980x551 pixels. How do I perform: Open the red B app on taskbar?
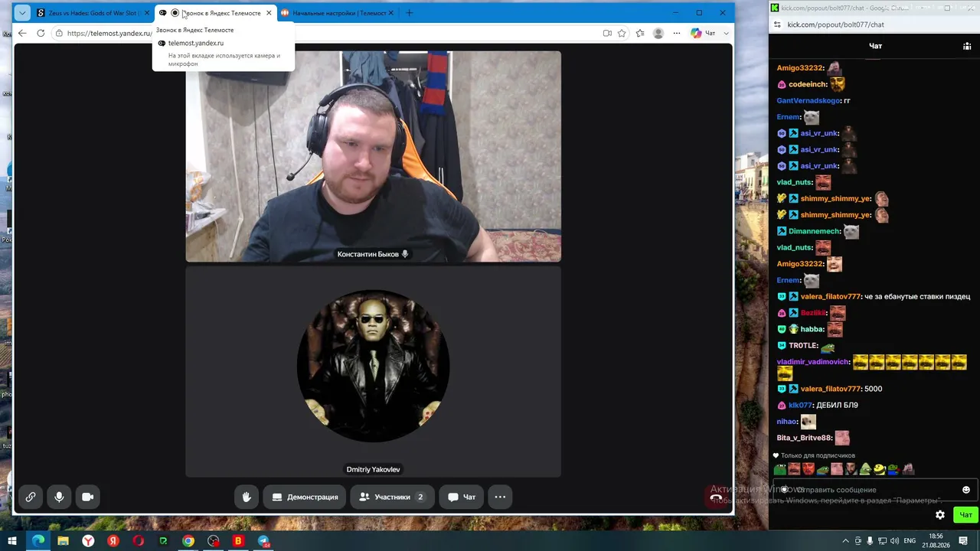pyautogui.click(x=238, y=541)
